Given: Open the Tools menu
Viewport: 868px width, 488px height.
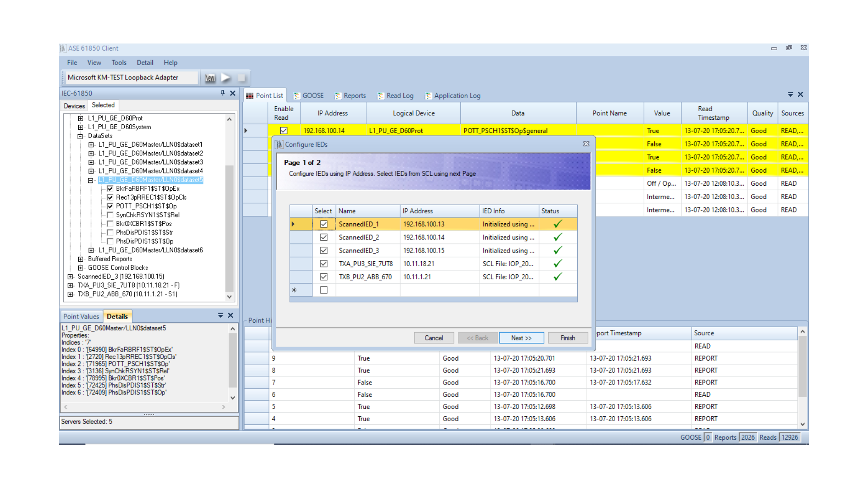Looking at the screenshot, I should (x=119, y=63).
